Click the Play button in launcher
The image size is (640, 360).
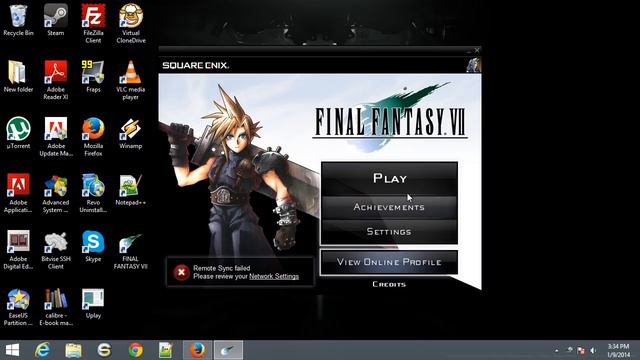pyautogui.click(x=389, y=178)
